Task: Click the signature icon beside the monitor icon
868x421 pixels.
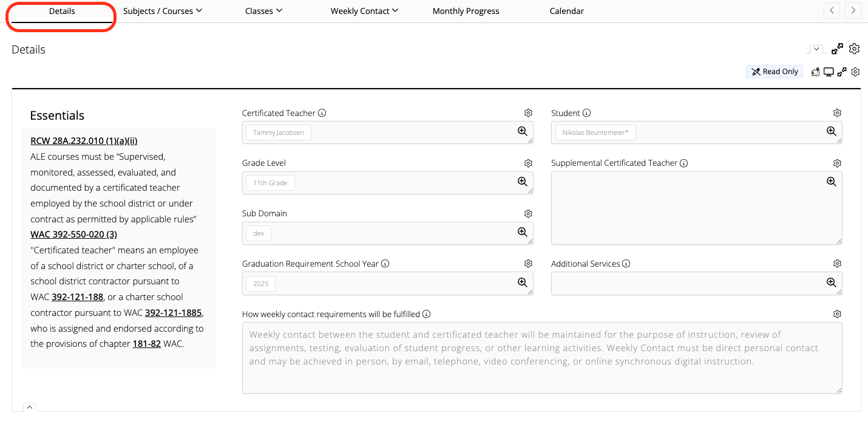Action: point(815,72)
